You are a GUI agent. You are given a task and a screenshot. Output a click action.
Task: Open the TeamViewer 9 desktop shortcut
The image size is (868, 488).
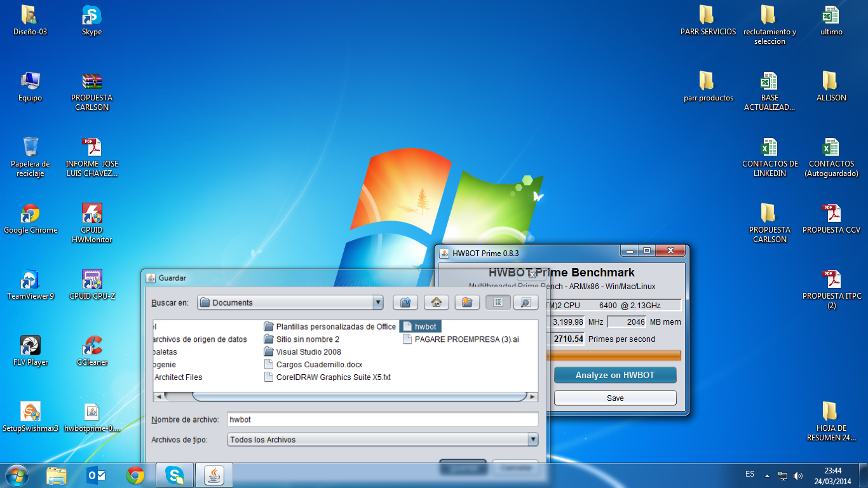(x=30, y=285)
